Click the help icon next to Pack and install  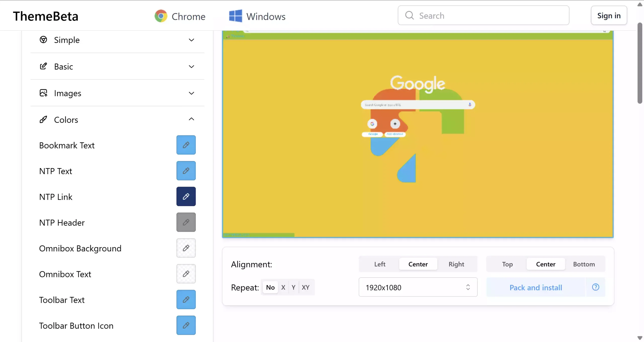[595, 287]
